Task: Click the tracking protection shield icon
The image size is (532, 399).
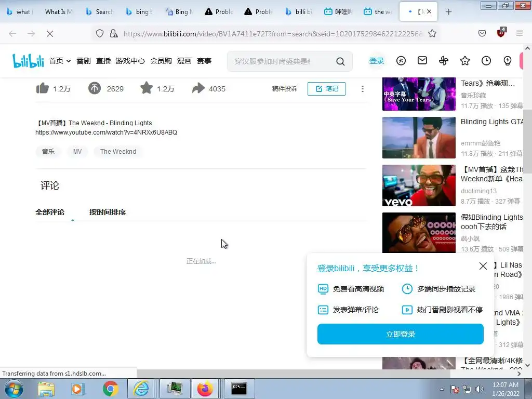Action: [99, 33]
